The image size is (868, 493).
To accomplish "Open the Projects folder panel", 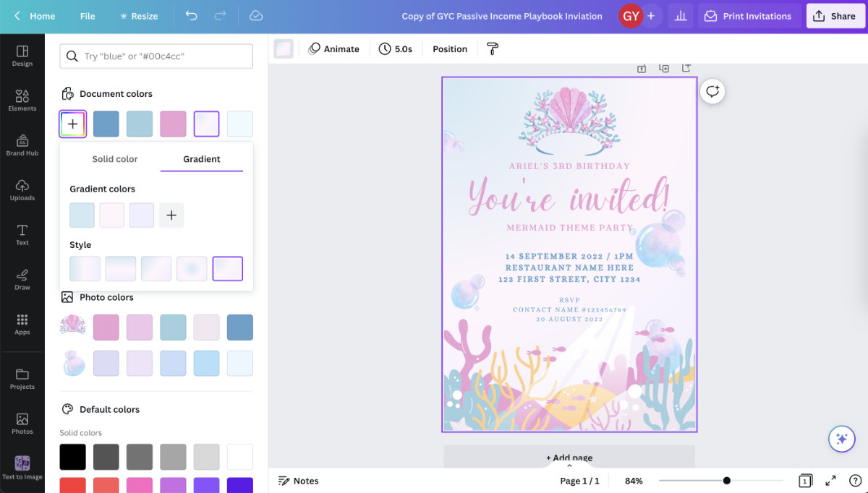I will pyautogui.click(x=22, y=379).
